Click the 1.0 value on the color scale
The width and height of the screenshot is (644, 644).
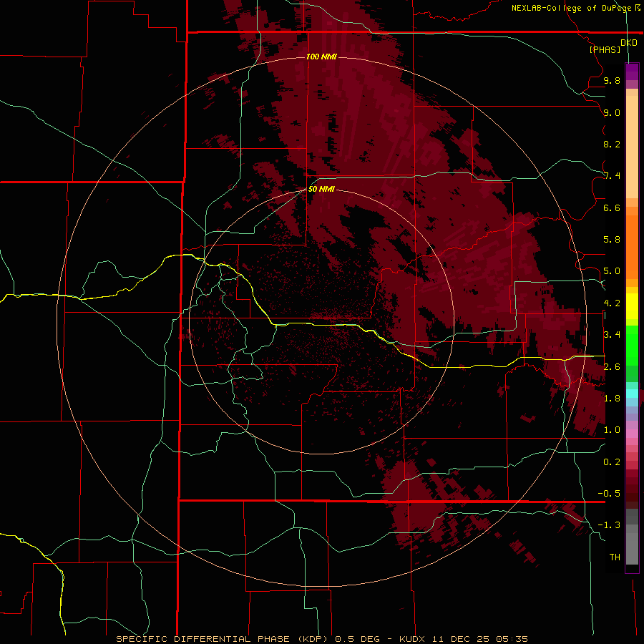click(612, 430)
